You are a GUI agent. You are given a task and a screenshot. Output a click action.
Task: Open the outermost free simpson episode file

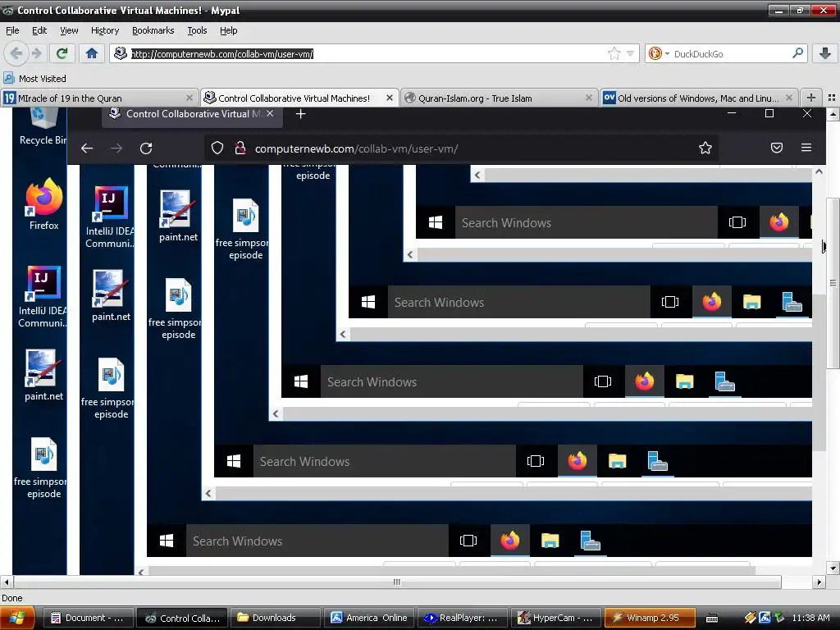pos(43,468)
